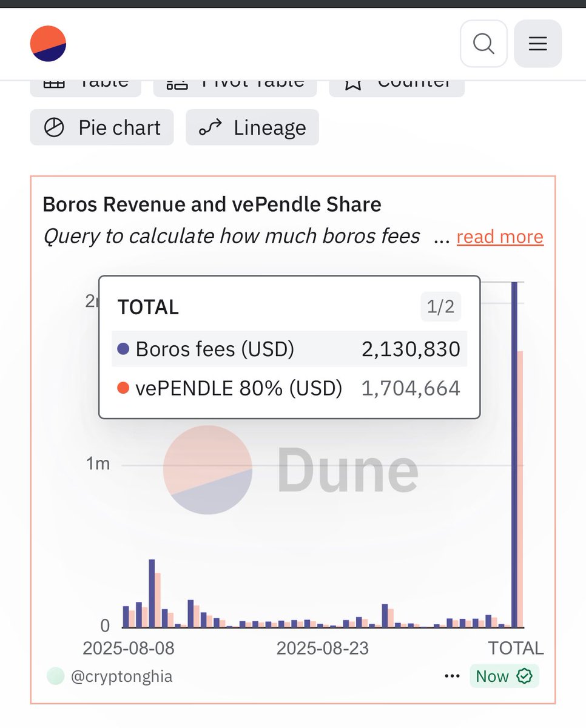Open the Boros Revenue and vePendle Share title

pyautogui.click(x=212, y=204)
